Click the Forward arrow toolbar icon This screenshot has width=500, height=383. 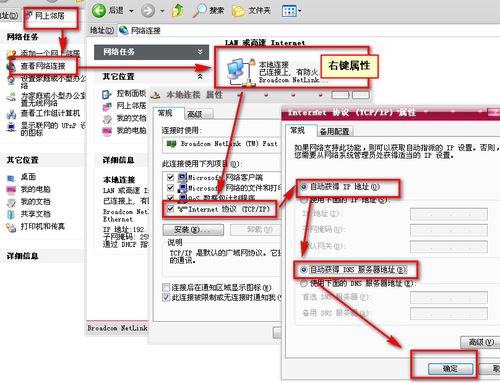tap(148, 11)
